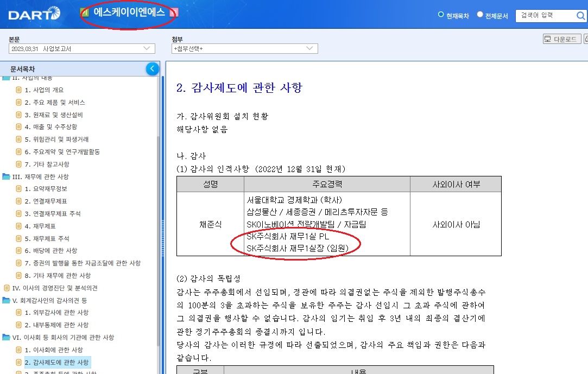Select the 전체문서 radio button
The width and height of the screenshot is (588, 374).
(480, 15)
